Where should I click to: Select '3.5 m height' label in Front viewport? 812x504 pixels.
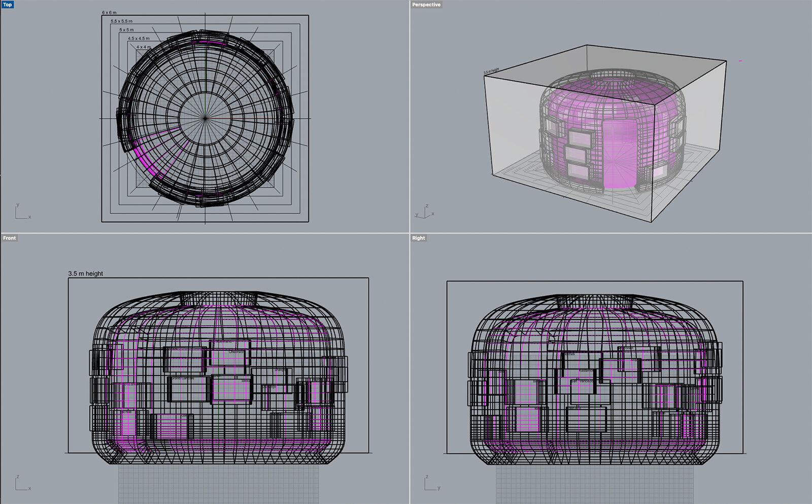click(86, 273)
